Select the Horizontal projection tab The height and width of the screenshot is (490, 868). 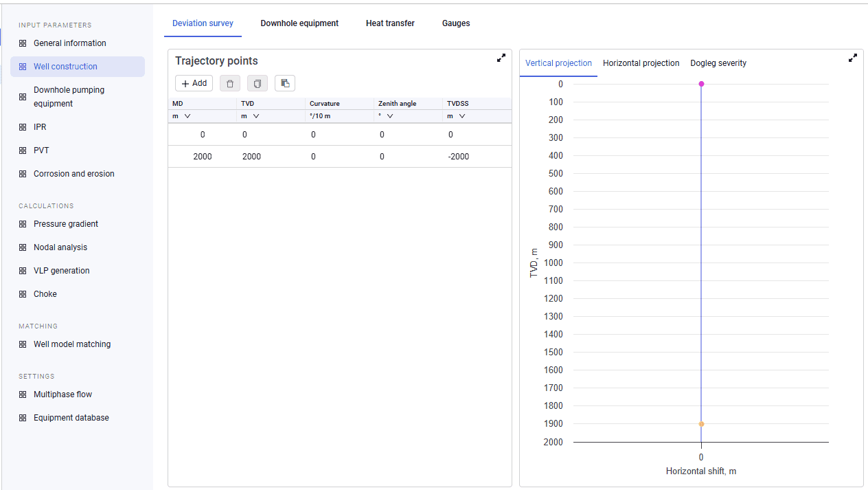(x=641, y=63)
